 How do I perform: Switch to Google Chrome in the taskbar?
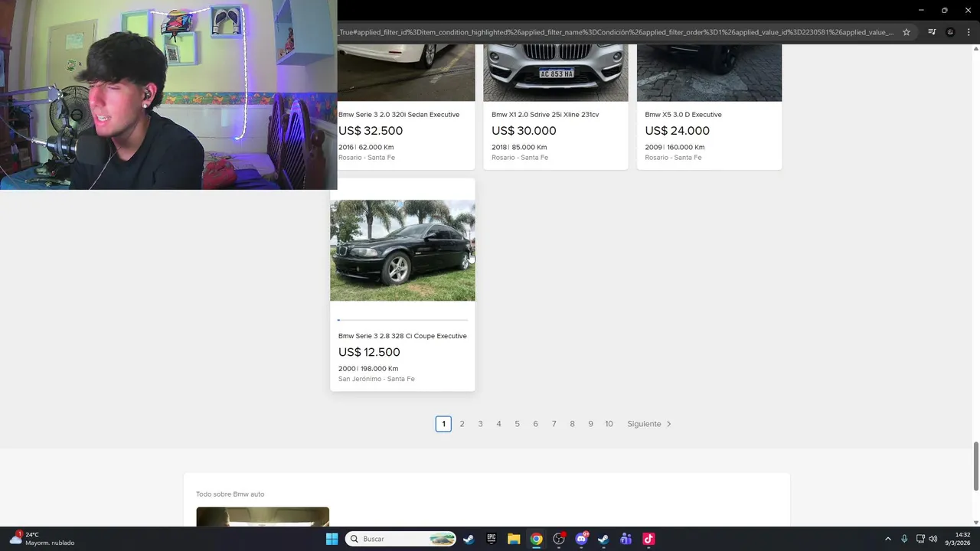click(x=537, y=539)
